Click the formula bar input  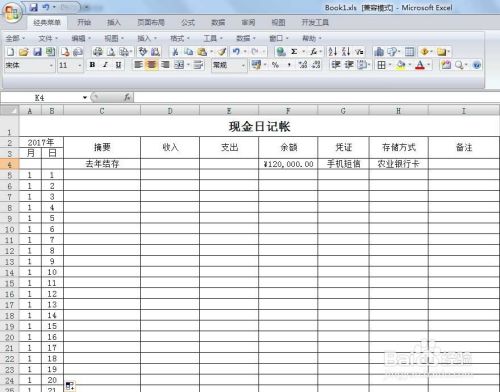pos(316,97)
